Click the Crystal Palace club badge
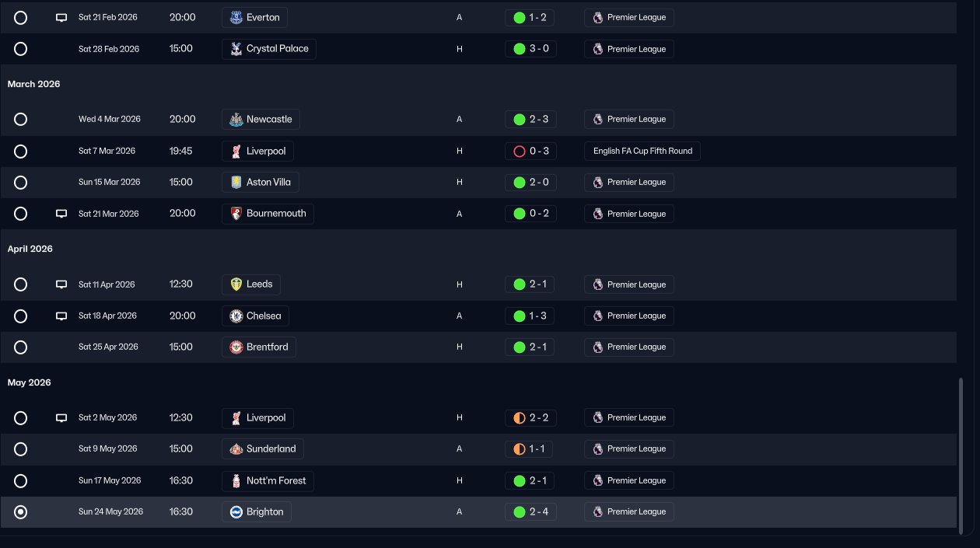This screenshot has width=980, height=548. click(x=236, y=49)
